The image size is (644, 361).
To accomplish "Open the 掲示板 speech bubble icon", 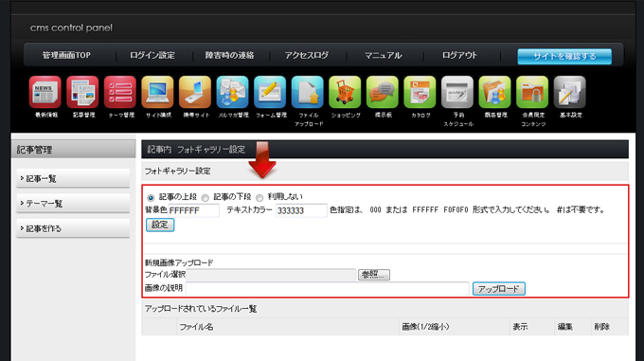I will pyautogui.click(x=383, y=92).
